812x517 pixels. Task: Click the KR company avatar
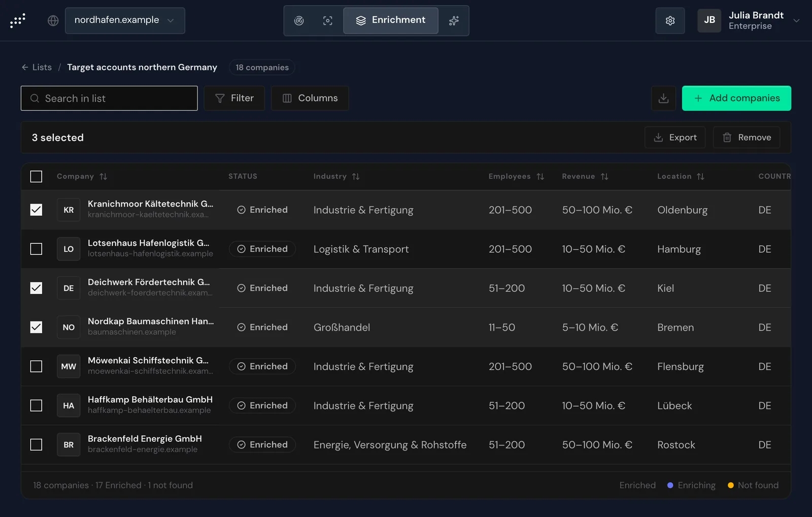coord(69,210)
